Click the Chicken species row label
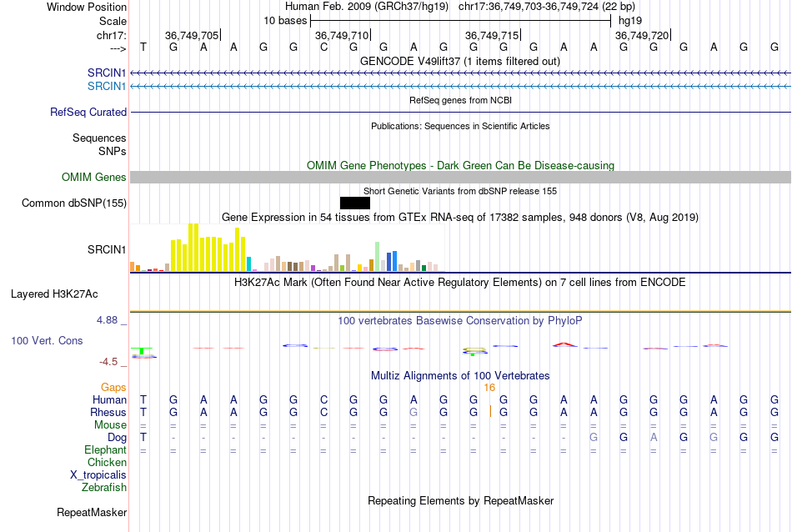Viewport: 792px width, 532px height. (x=107, y=463)
